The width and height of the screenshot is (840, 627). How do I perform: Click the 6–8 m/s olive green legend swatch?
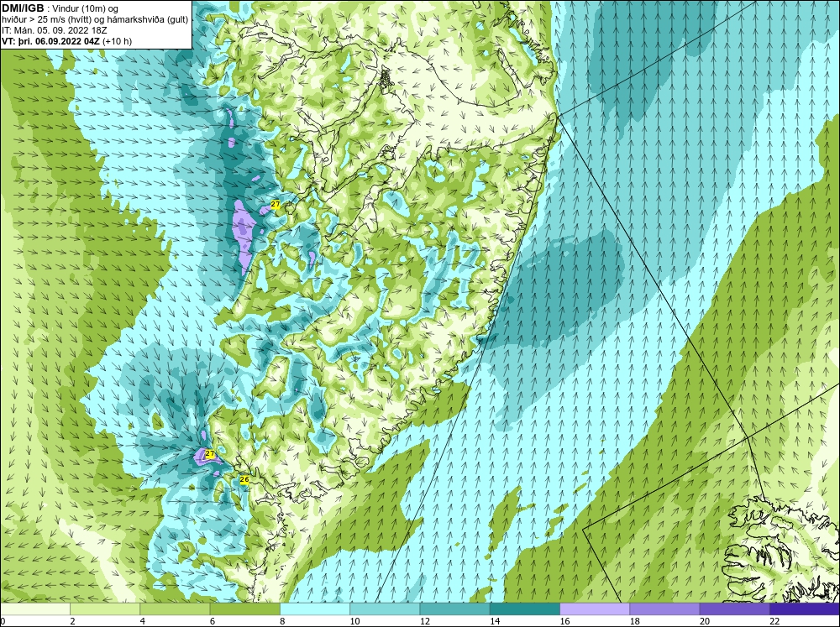[244, 609]
